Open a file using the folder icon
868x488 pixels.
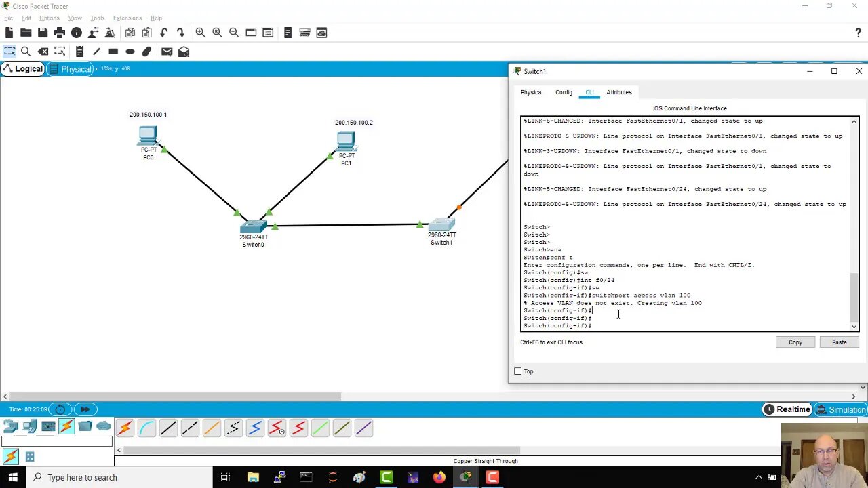[26, 33]
